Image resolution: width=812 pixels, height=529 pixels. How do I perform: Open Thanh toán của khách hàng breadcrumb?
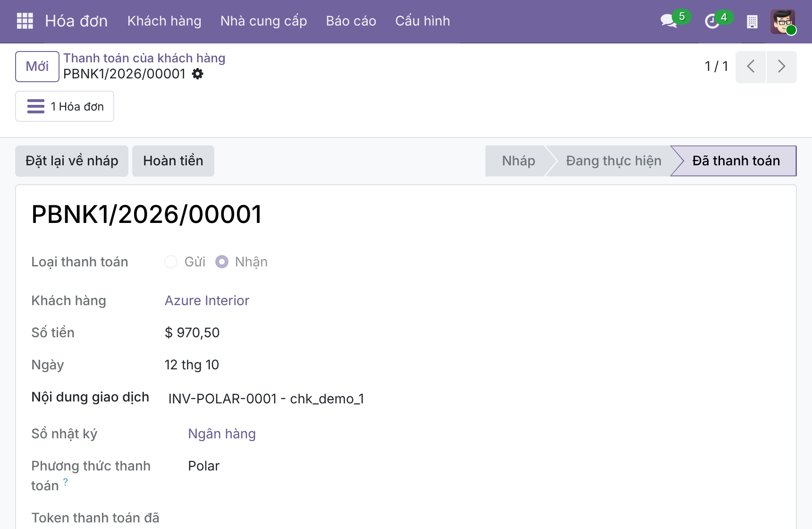point(144,58)
